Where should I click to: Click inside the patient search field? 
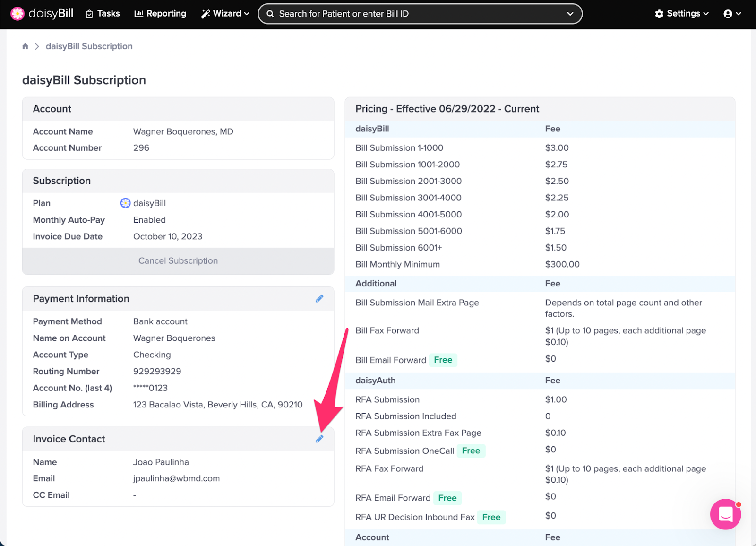coord(402,14)
